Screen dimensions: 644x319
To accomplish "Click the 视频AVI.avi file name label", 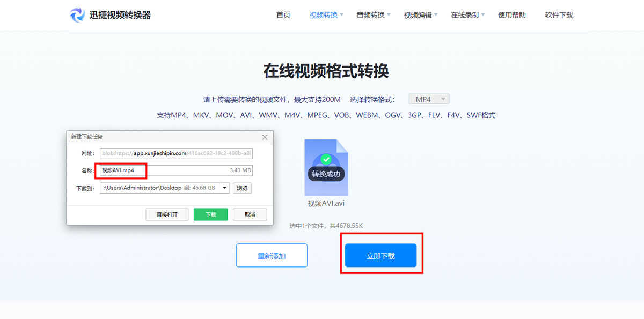I will pos(326,203).
